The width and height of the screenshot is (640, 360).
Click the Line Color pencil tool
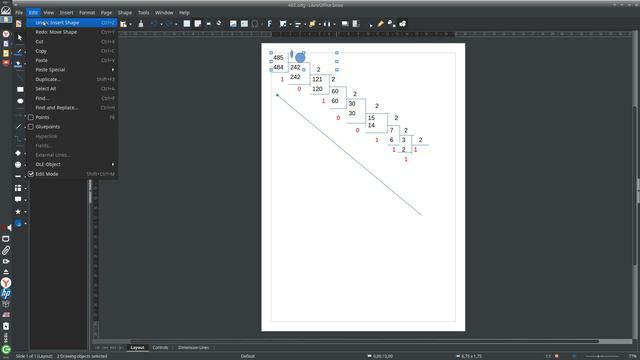click(18, 52)
